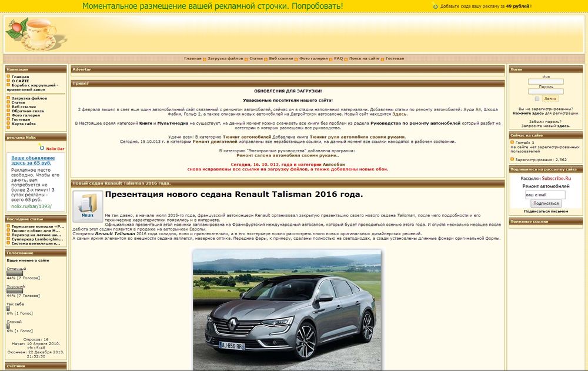Open the article Тормозные колодки
The width and height of the screenshot is (588, 371).
click(x=38, y=226)
